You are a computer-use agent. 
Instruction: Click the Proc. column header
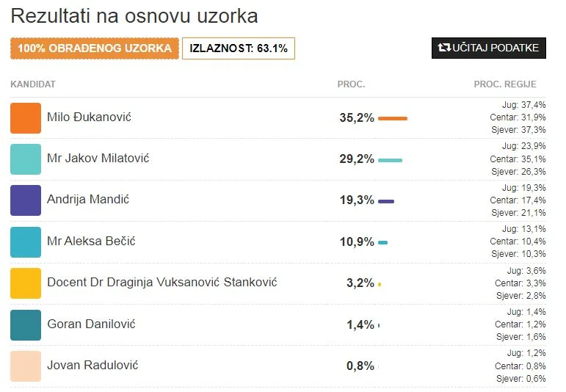(x=351, y=84)
